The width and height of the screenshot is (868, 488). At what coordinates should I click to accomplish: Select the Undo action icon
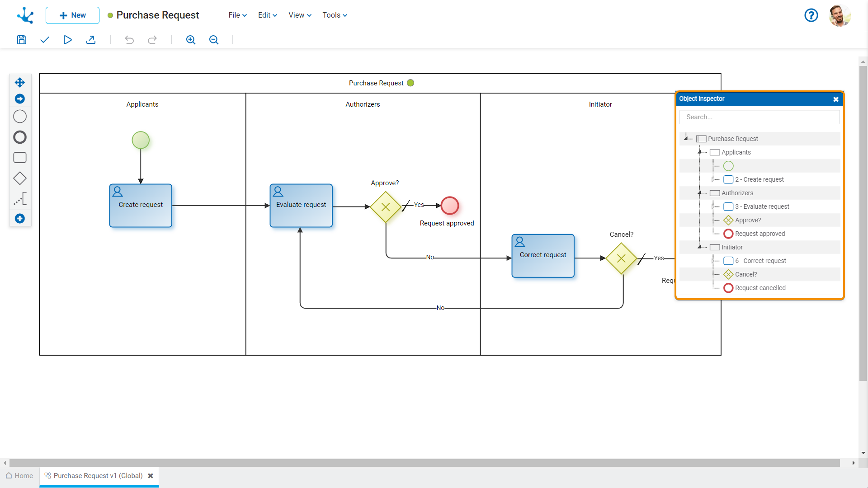(x=129, y=39)
